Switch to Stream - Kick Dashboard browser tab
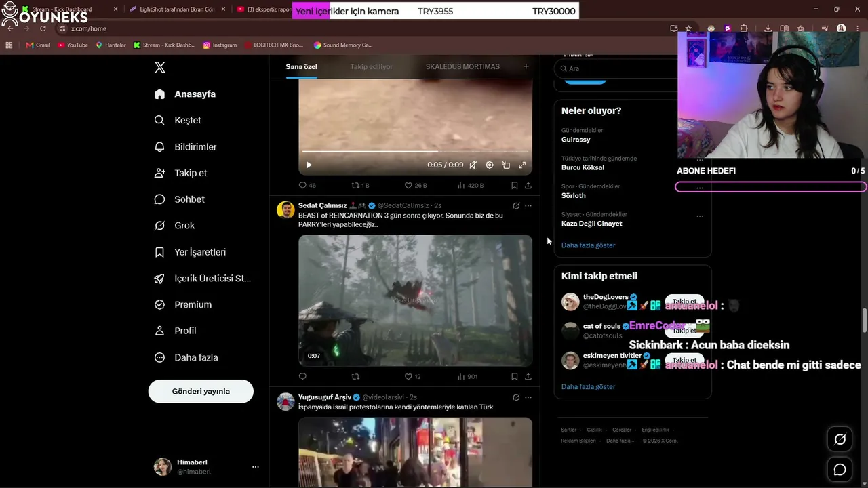The width and height of the screenshot is (868, 488). click(68, 9)
